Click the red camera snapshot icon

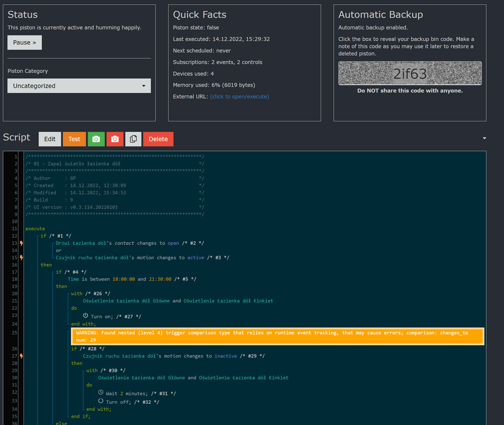(x=115, y=139)
